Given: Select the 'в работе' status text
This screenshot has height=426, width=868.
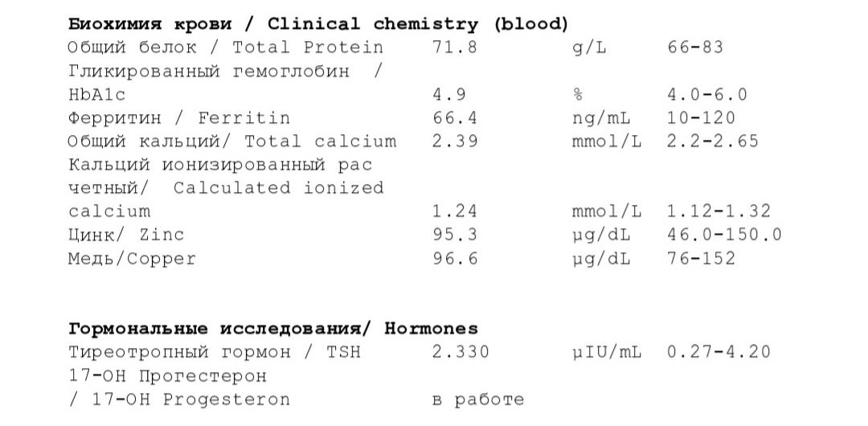Looking at the screenshot, I should click(x=477, y=399).
